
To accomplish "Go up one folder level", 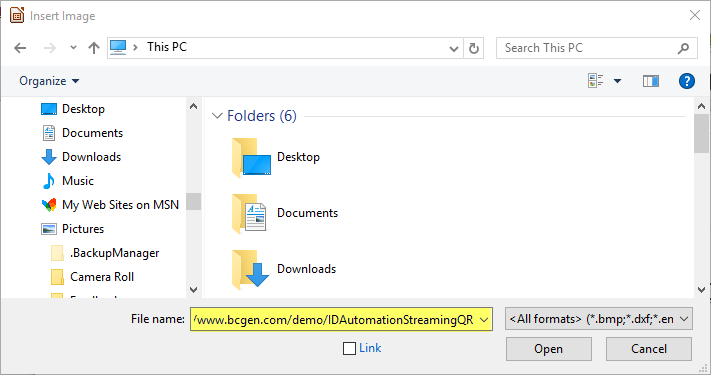I will point(94,48).
